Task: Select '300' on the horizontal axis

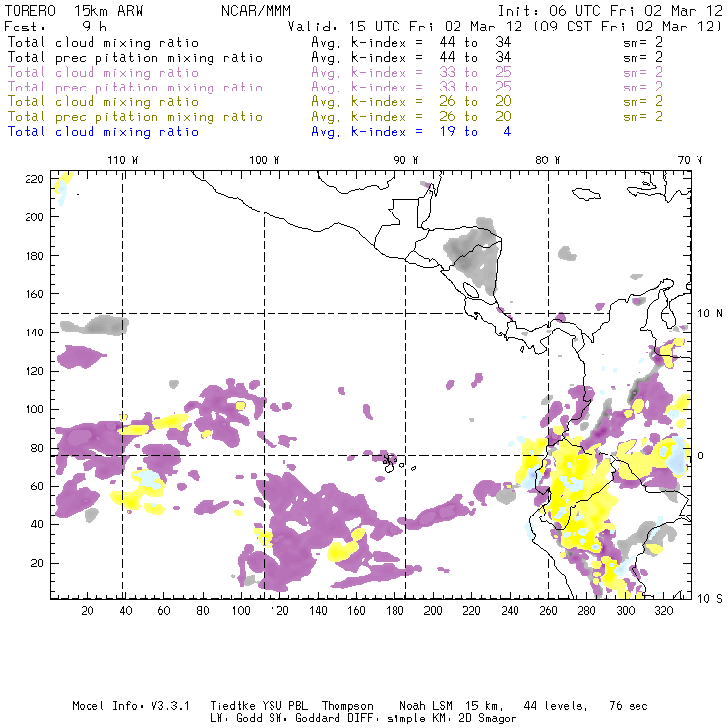Action: point(626,611)
